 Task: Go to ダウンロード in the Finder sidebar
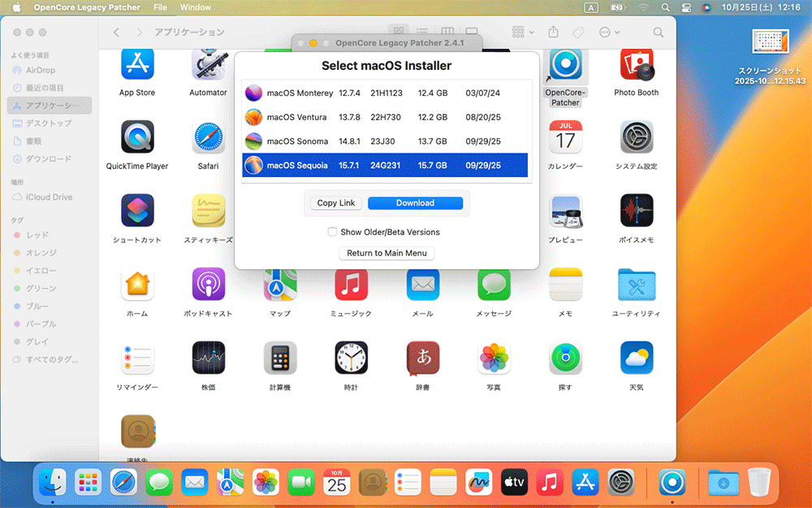pyautogui.click(x=48, y=159)
